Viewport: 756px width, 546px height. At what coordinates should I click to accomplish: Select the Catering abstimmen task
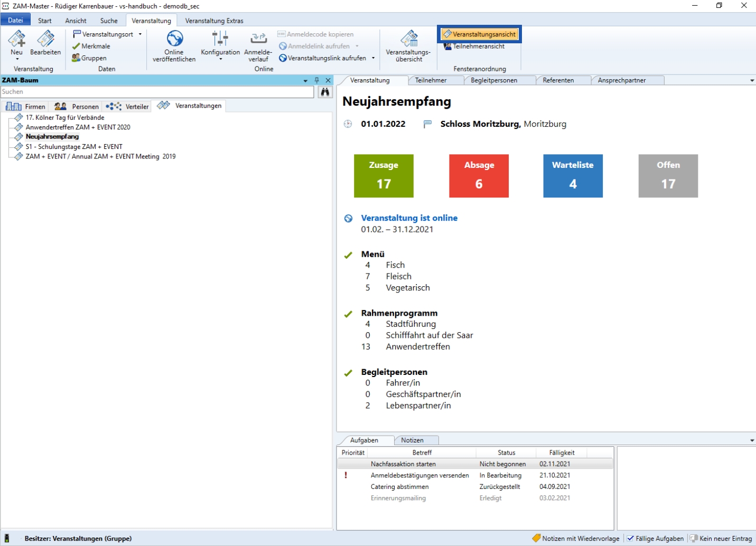(475, 487)
